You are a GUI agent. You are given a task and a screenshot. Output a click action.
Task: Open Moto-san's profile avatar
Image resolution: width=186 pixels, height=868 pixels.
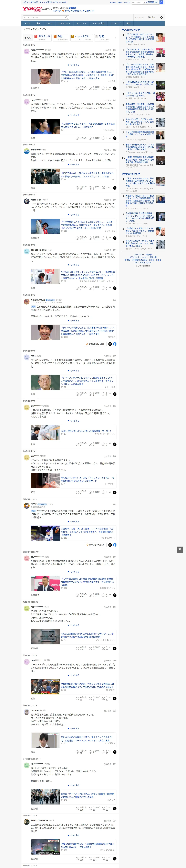27,201
